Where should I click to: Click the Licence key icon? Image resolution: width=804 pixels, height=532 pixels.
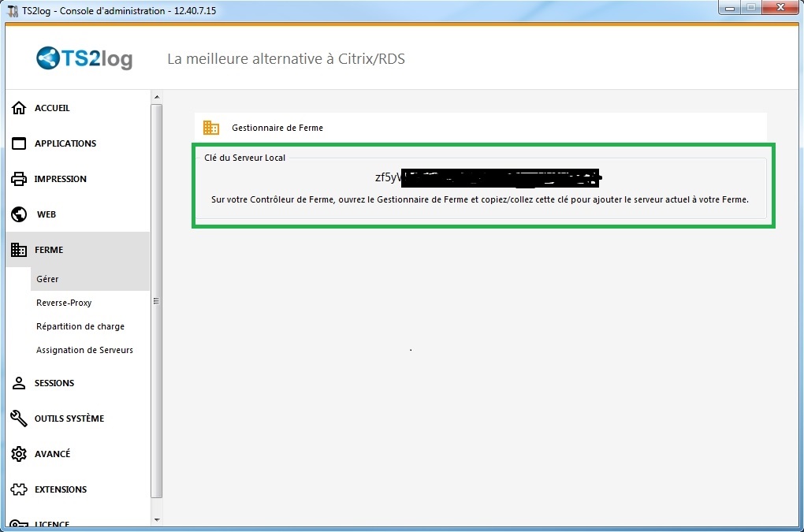tap(19, 524)
